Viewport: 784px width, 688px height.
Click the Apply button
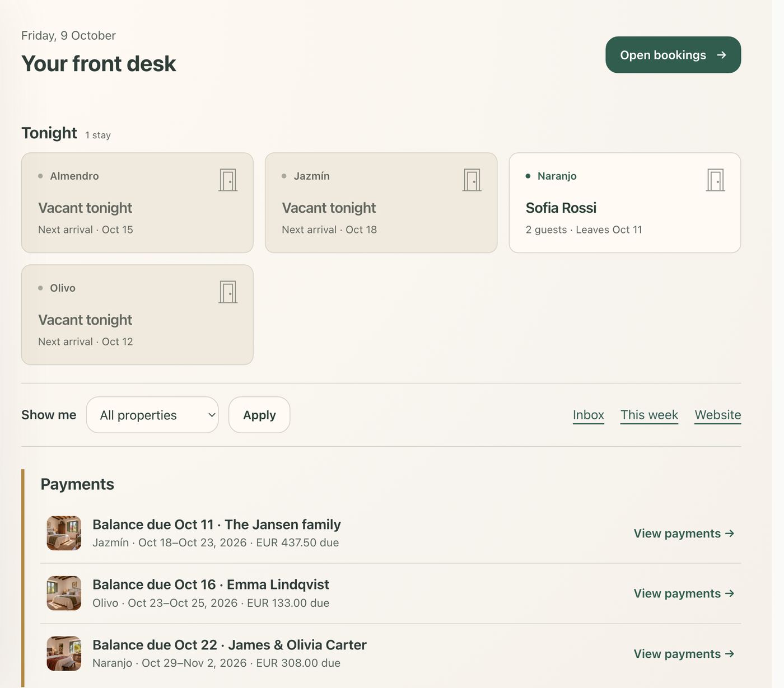pos(259,415)
